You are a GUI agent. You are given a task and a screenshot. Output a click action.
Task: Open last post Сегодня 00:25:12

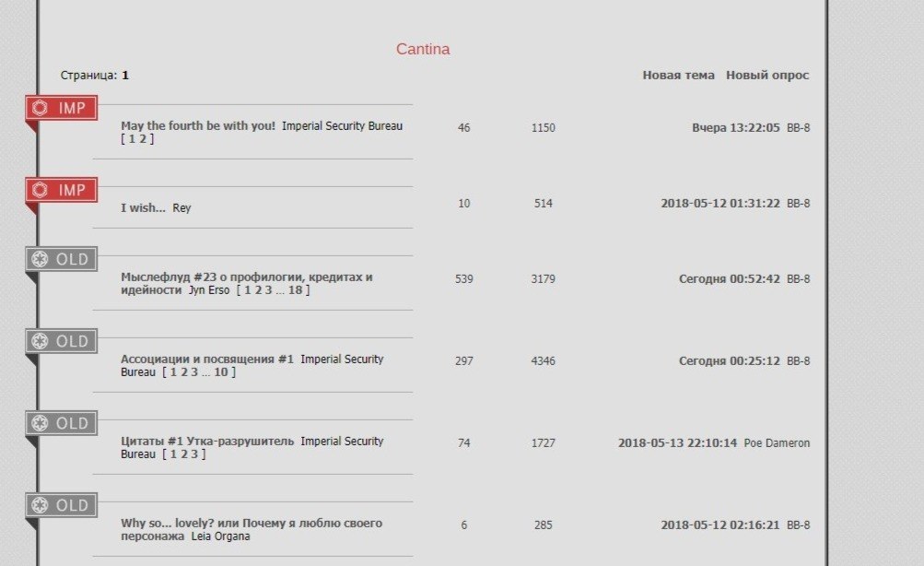click(730, 360)
